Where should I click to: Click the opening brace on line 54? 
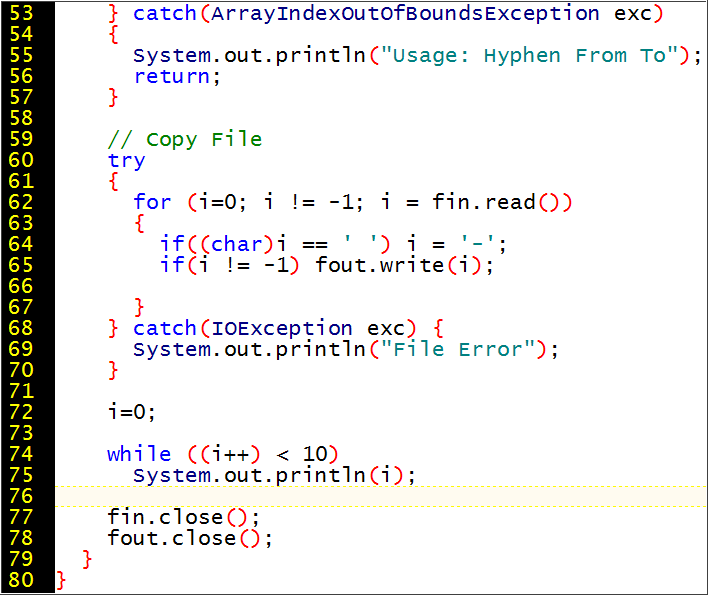(x=113, y=35)
